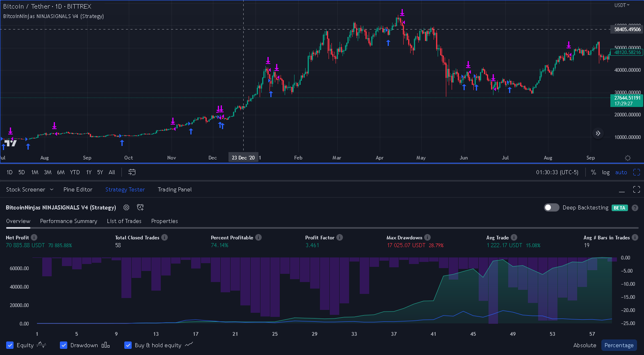644x355 pixels.
Task: Select Percentage display mode
Action: [x=619, y=345]
